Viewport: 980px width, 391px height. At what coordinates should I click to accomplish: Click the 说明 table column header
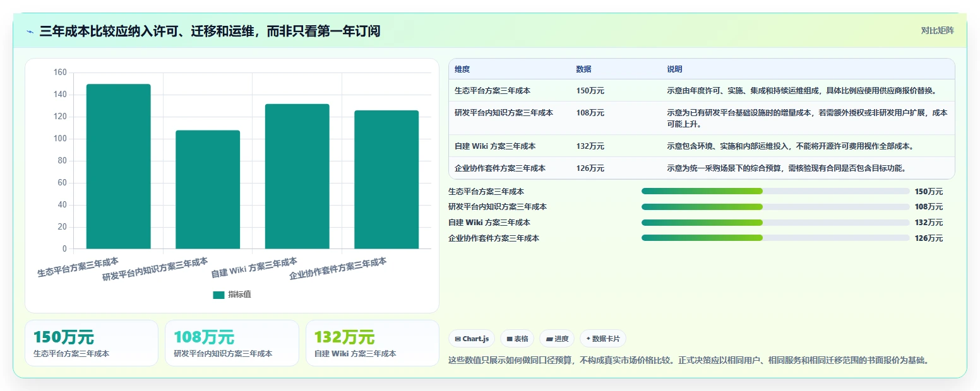click(674, 69)
